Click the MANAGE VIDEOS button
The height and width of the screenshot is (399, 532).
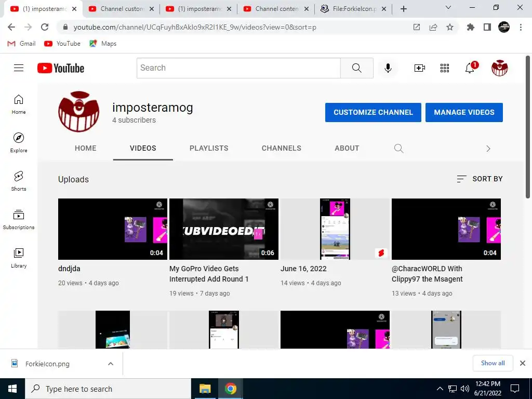click(x=464, y=112)
